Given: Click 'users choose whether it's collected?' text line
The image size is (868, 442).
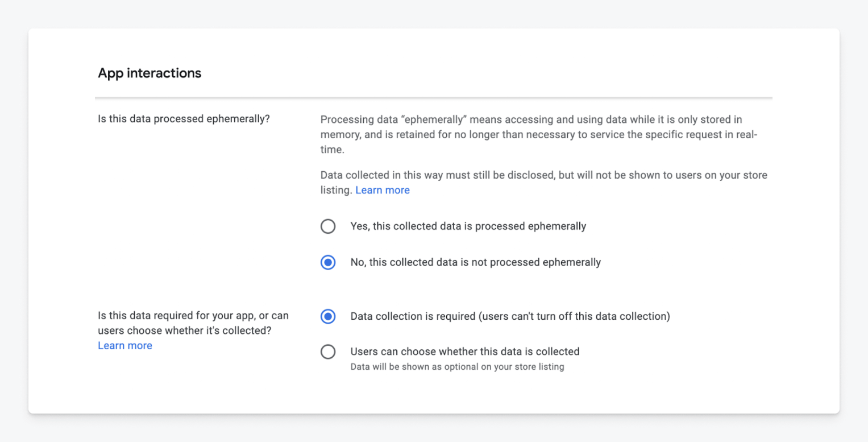Looking at the screenshot, I should pyautogui.click(x=184, y=331).
